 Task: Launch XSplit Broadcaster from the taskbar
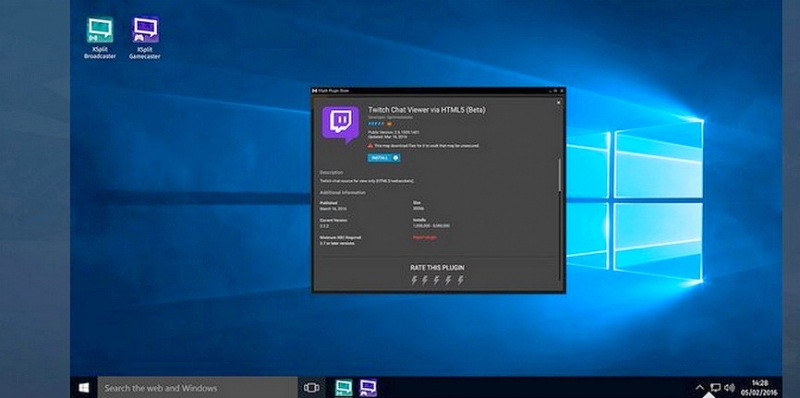tap(344, 388)
